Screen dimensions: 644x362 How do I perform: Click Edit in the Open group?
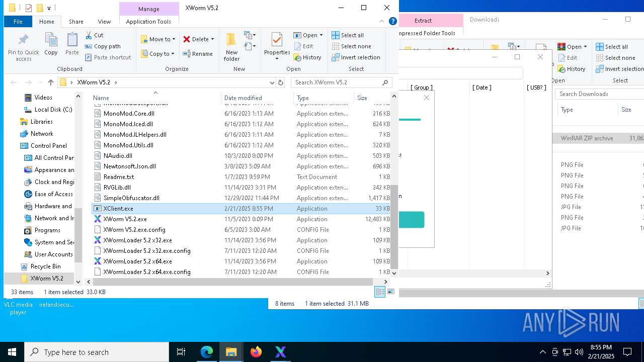[303, 46]
